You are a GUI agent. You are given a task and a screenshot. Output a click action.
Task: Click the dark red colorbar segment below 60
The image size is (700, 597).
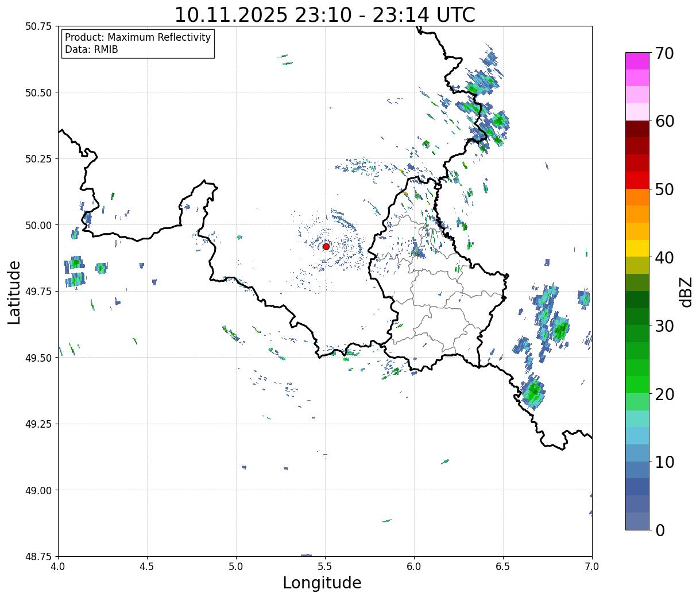[x=637, y=129]
